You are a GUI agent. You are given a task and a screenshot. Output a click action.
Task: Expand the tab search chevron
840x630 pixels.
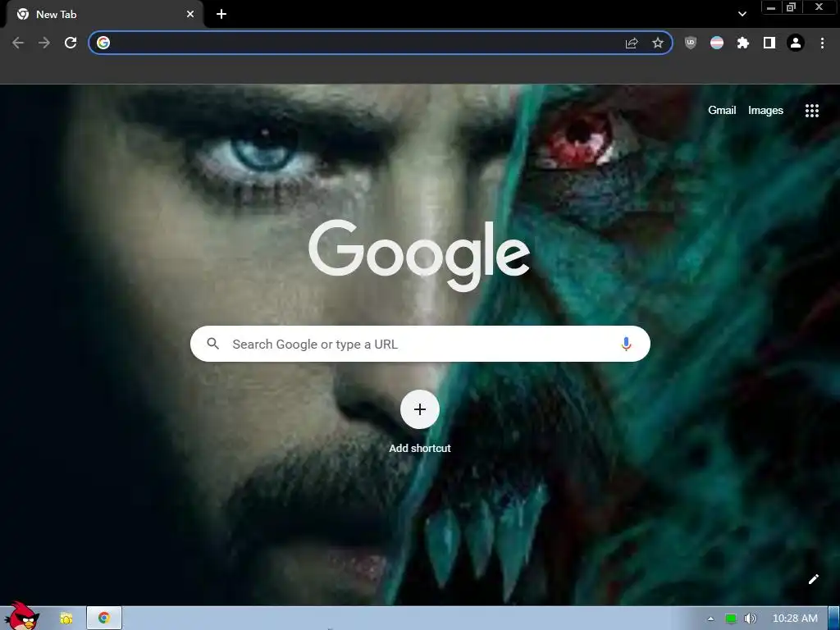coord(742,14)
